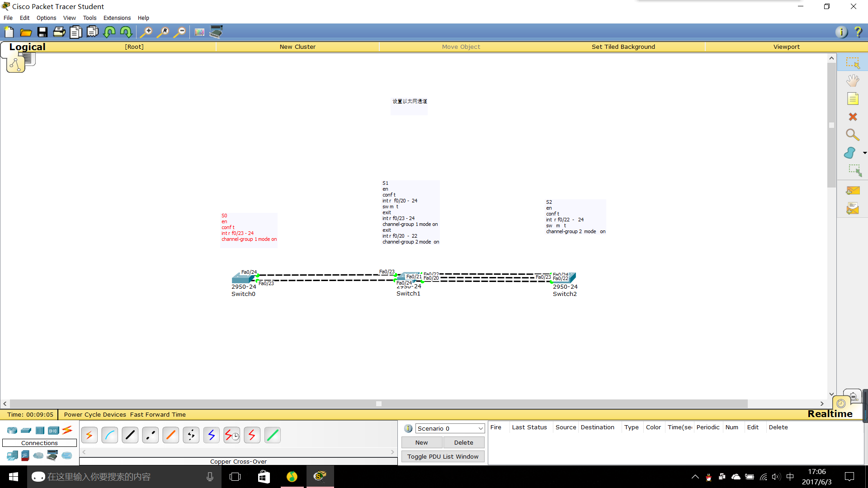The width and height of the screenshot is (868, 488).
Task: Choose the Place Note tool
Action: click(853, 99)
